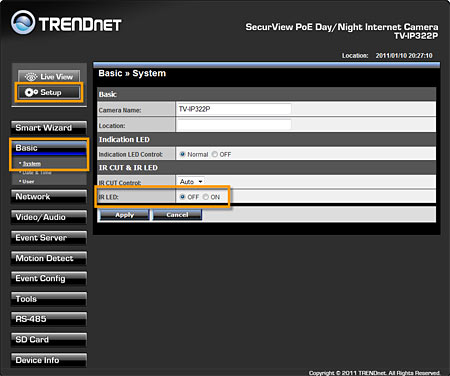
Task: Click the 'IR CUT & IR LED' section header
Action: point(128,168)
